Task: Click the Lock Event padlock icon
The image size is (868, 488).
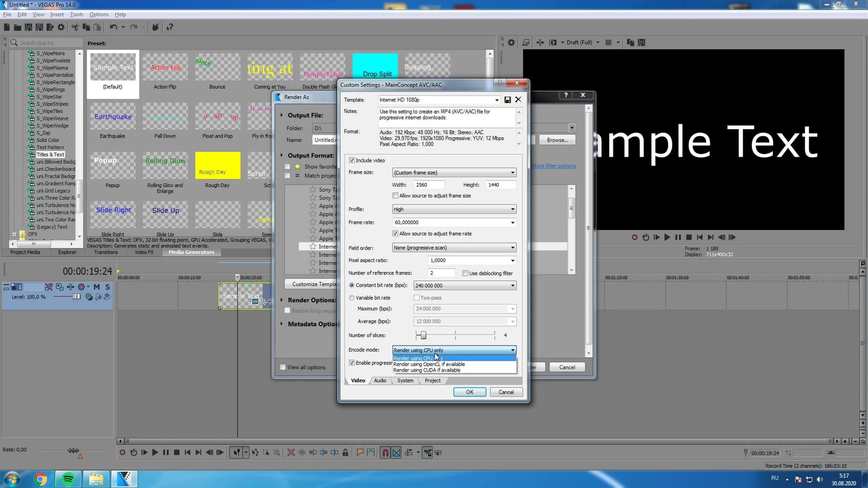Action: pos(345,452)
